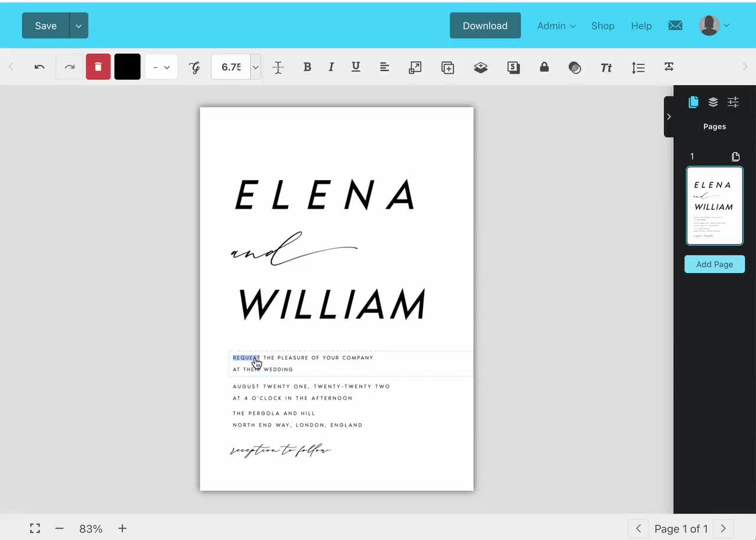Switch to the settings sliders tab

pos(733,102)
